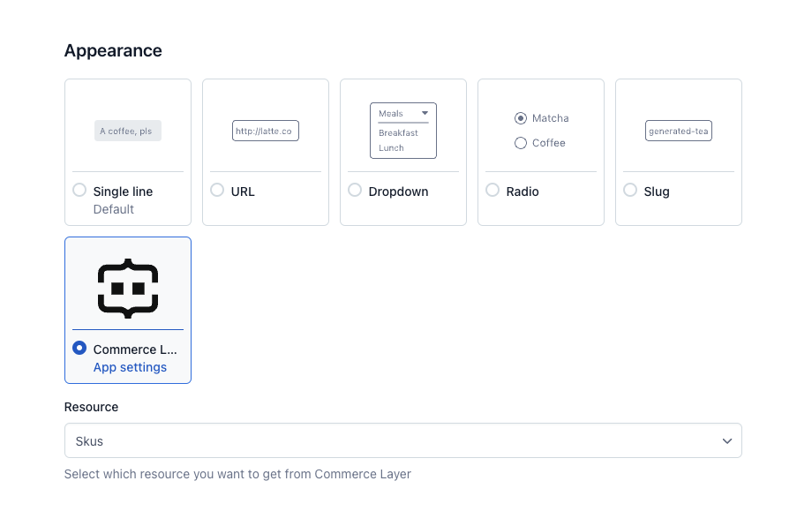812x511 pixels.
Task: Select the URL appearance radio button
Action: point(217,190)
